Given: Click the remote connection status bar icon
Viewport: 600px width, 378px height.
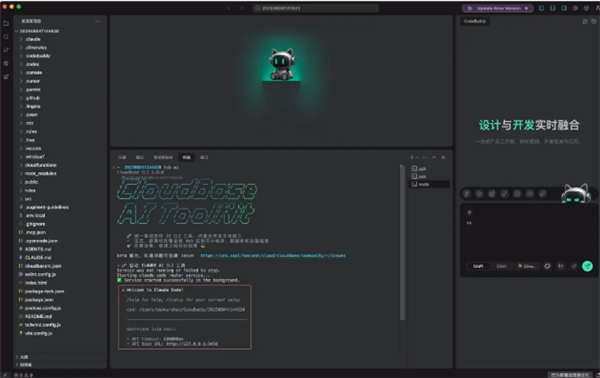Looking at the screenshot, I should pyautogui.click(x=5, y=375).
